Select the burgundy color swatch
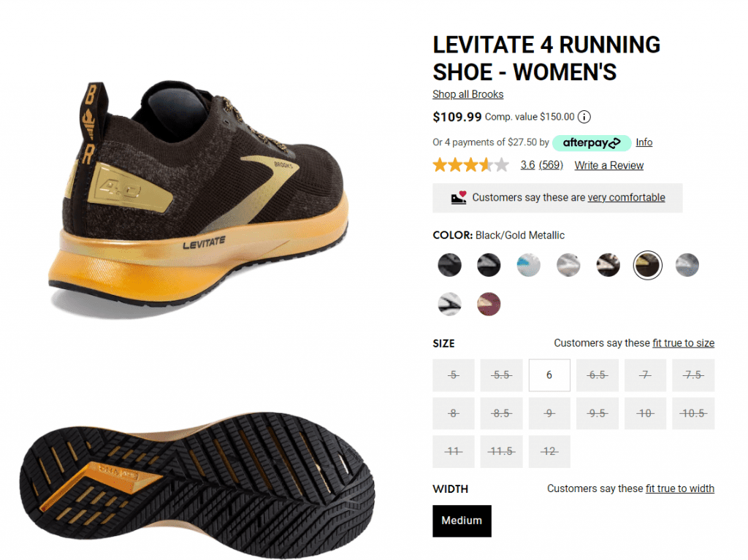The height and width of the screenshot is (560, 748). [x=489, y=304]
